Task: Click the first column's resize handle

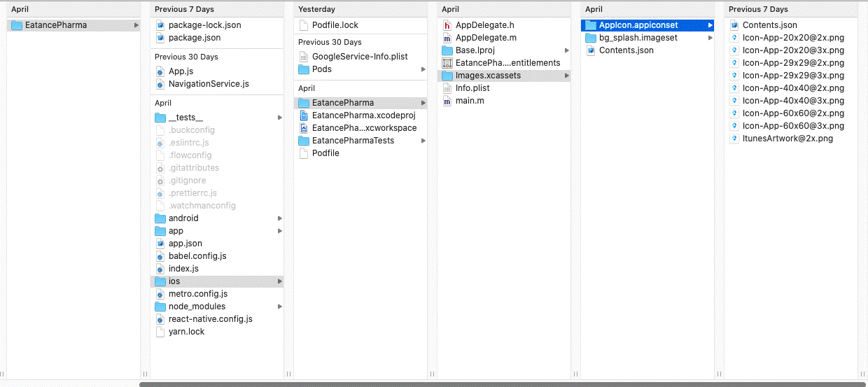Action: (x=146, y=374)
